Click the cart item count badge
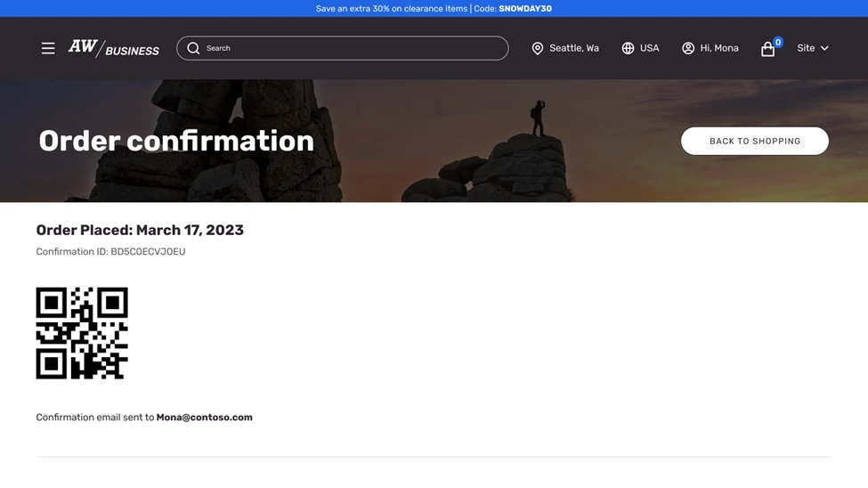Viewport: 868px width, 488px height. coord(778,42)
